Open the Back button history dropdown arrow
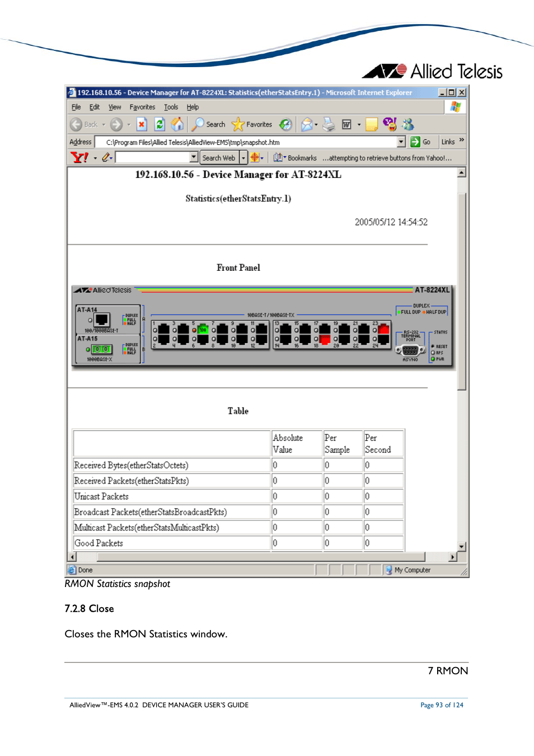This screenshot has height=756, width=534. click(x=104, y=125)
